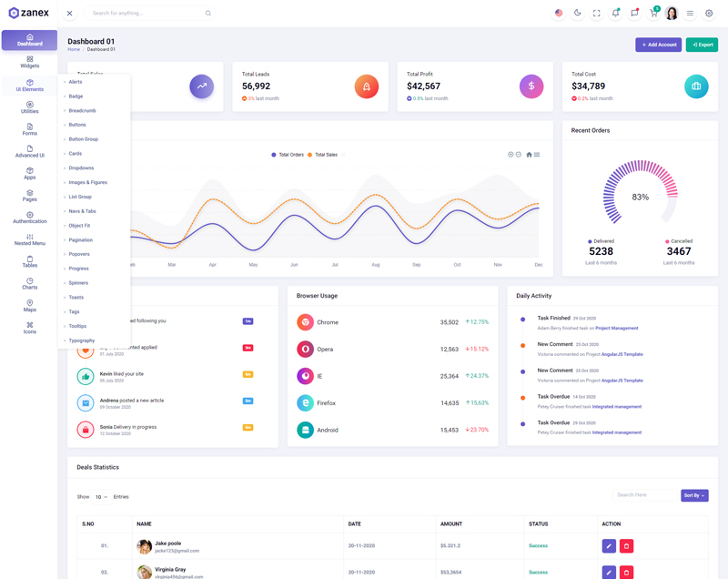The height and width of the screenshot is (579, 728).
Task: Toggle Total Orders series in chart legend
Action: coord(288,155)
